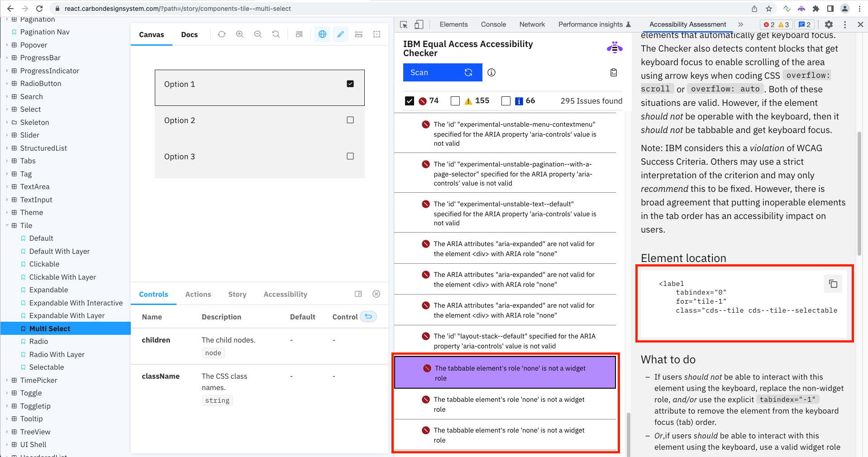Uncheck the Option 1 tile checkbox
868x457 pixels.
coord(350,83)
